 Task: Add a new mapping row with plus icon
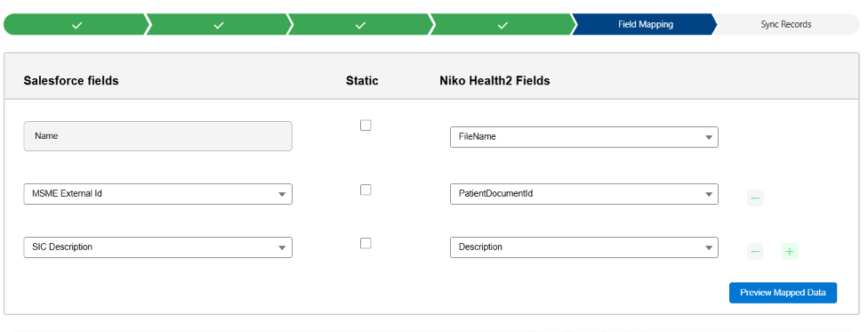point(790,252)
